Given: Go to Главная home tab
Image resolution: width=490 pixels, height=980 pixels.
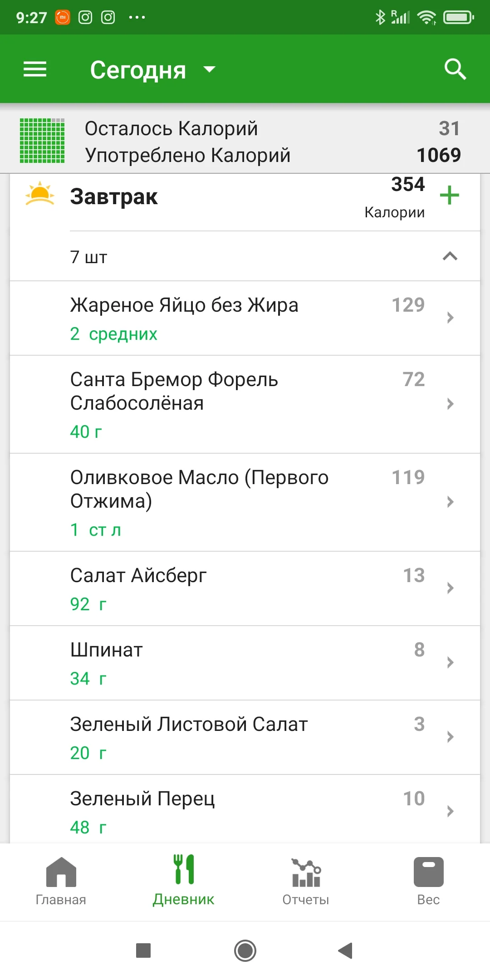Looking at the screenshot, I should (61, 881).
